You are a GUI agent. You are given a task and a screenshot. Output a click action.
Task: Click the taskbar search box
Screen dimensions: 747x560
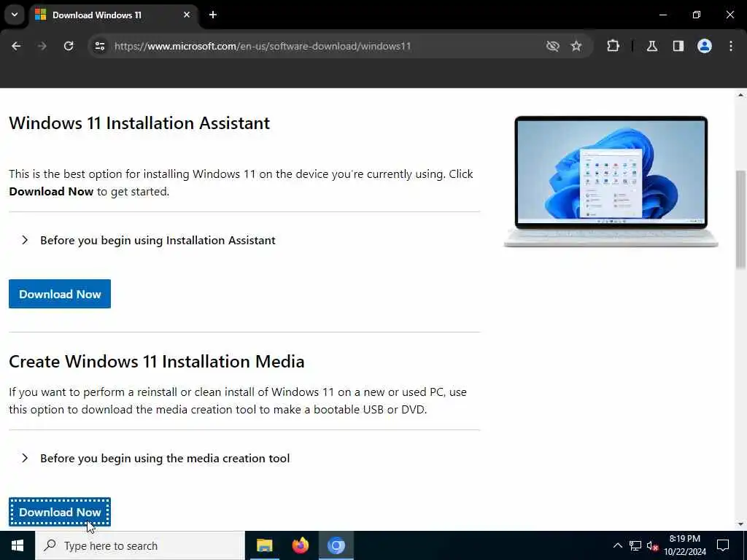[140, 545]
